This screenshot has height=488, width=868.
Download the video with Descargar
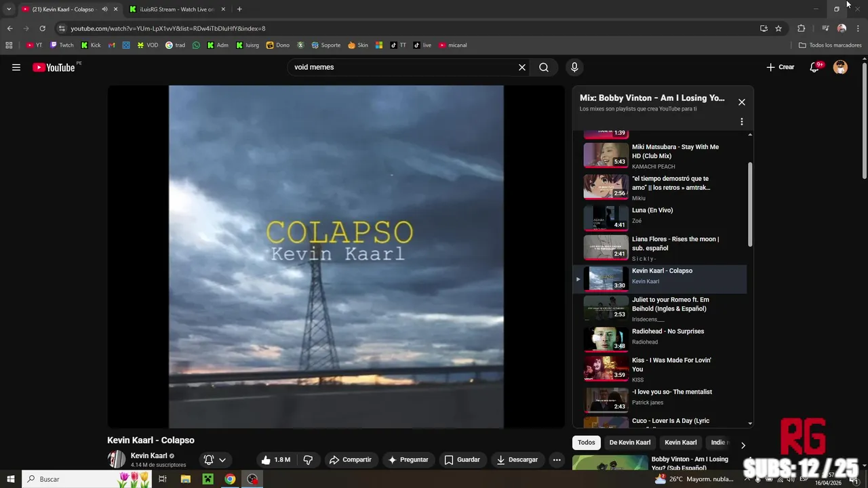pos(517,460)
